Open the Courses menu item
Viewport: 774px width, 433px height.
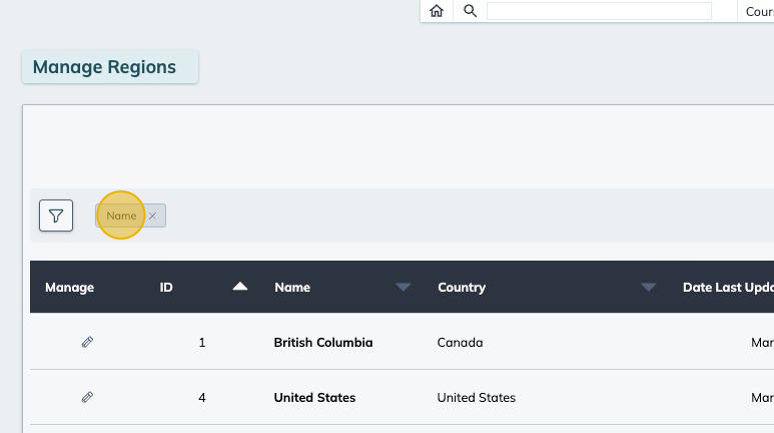click(759, 11)
